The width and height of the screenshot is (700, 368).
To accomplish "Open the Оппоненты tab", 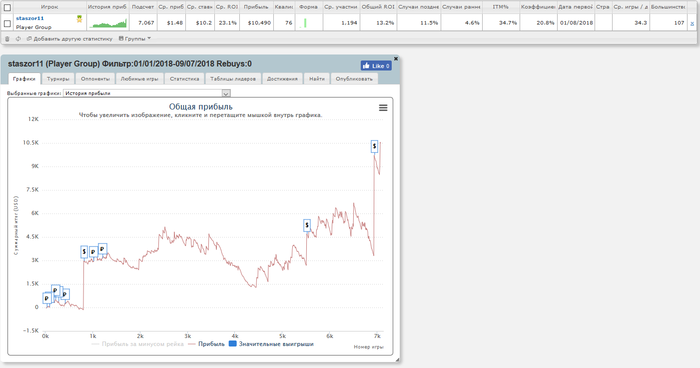I will coord(95,79).
